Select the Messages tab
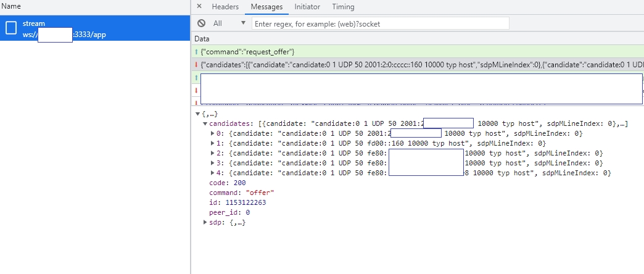The image size is (644, 274). [266, 7]
